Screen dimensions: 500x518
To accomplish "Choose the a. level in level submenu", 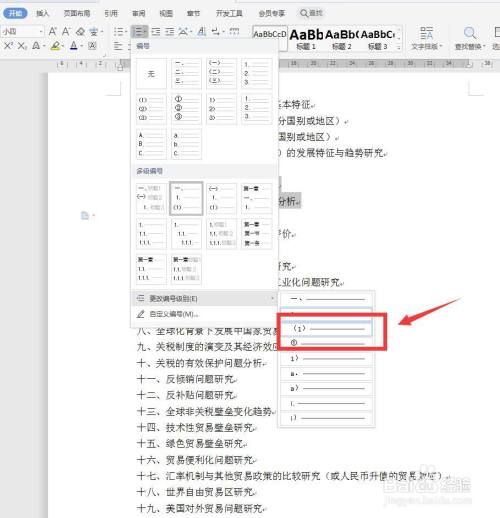I will 326,374.
